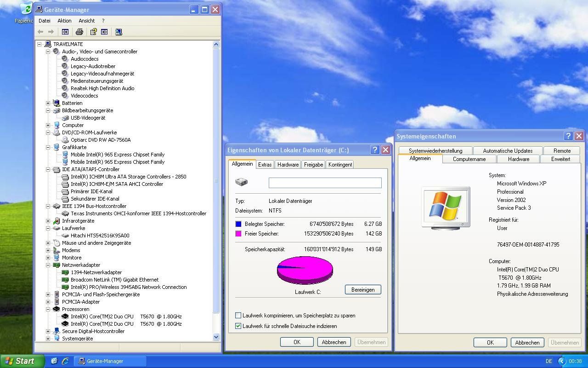Expand the Batterien node
Viewport: 588px width, 368px height.
(x=48, y=103)
